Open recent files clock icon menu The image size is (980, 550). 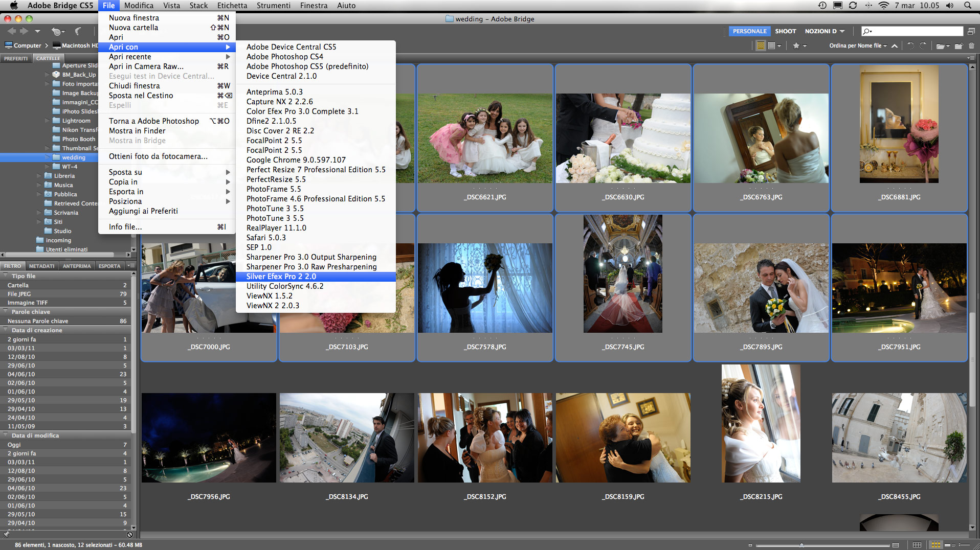(57, 31)
